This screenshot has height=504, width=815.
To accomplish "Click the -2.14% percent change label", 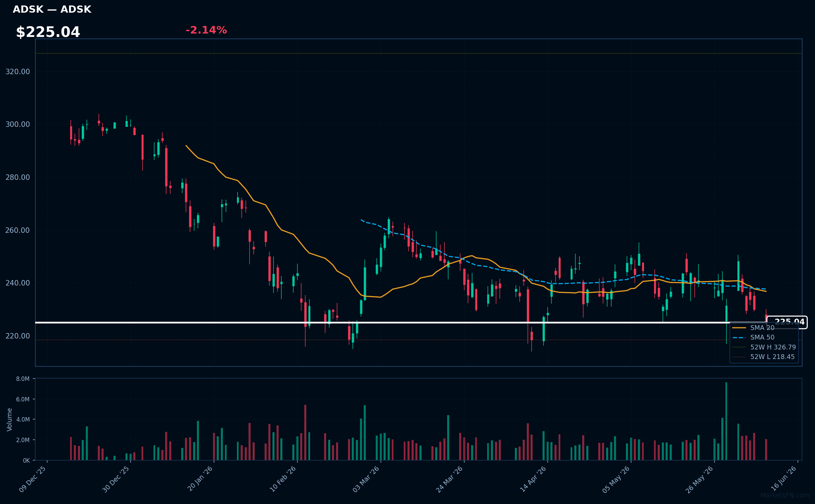I will point(206,30).
